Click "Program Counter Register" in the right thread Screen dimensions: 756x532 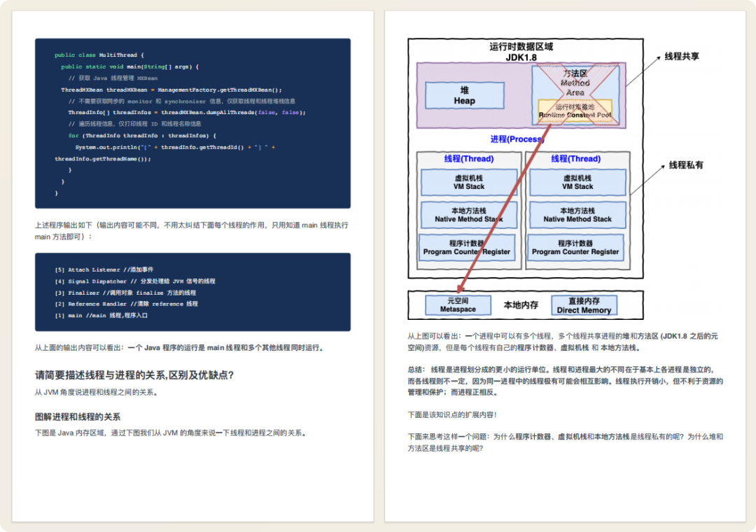coord(575,248)
